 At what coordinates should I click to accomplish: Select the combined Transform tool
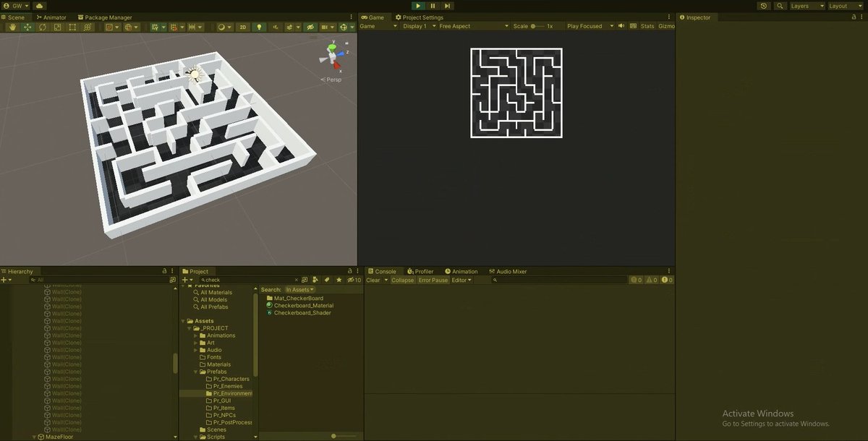88,27
